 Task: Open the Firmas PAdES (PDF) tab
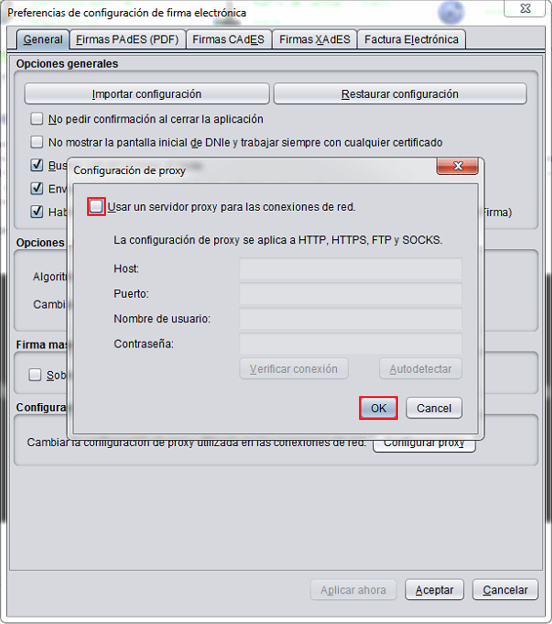pos(127,39)
